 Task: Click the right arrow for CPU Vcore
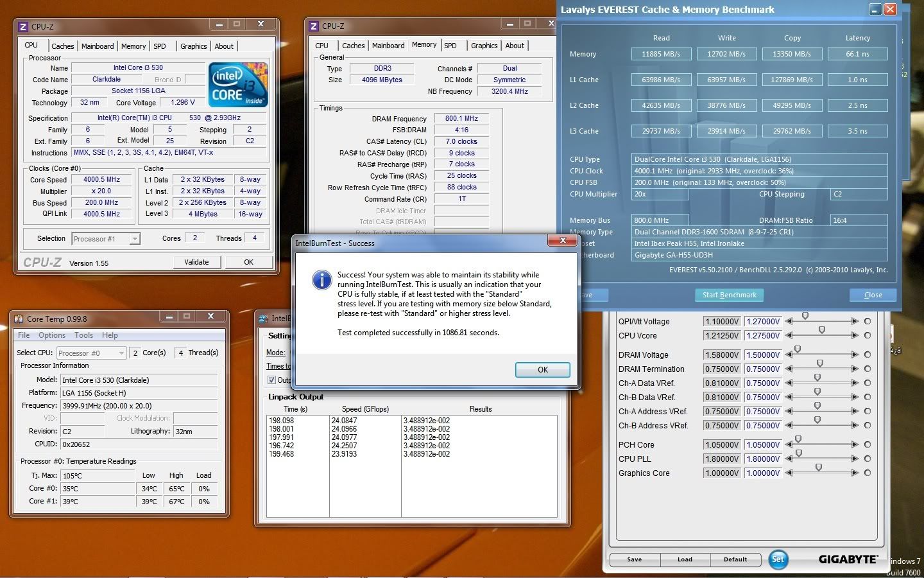(x=854, y=336)
